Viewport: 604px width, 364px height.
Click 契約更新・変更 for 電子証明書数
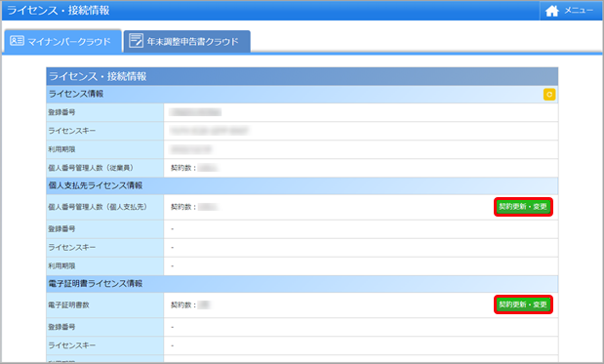[x=523, y=304]
